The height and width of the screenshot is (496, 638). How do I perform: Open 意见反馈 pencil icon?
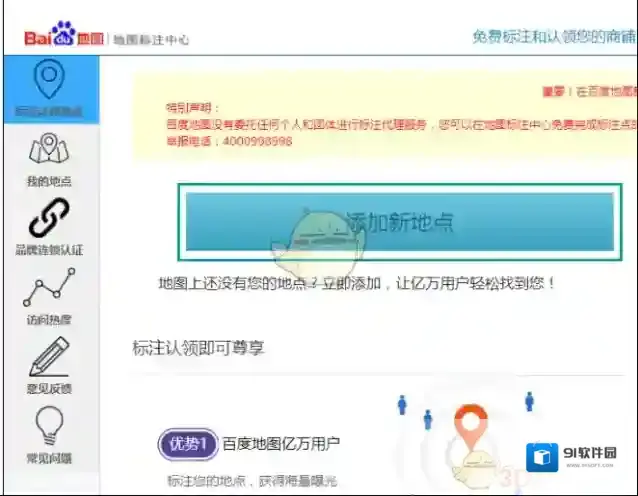[49, 356]
